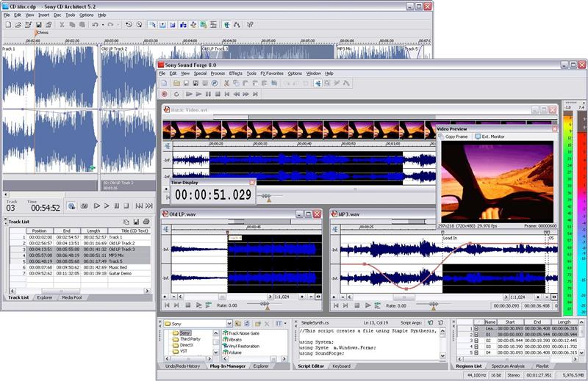Switch to the Spectrum Analysis tab

tap(508, 366)
